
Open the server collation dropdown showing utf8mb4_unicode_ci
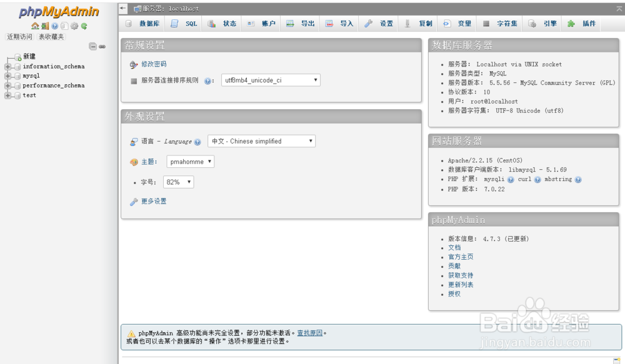[x=269, y=80]
